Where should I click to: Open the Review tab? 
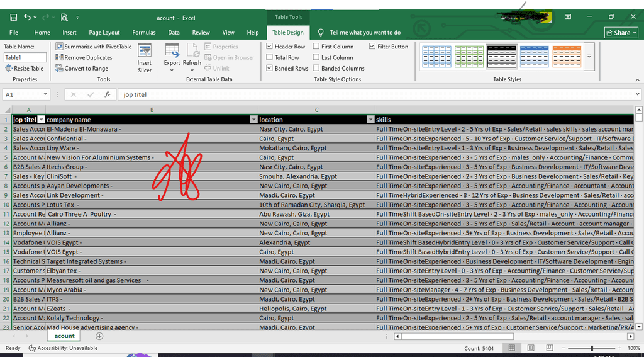tap(201, 33)
